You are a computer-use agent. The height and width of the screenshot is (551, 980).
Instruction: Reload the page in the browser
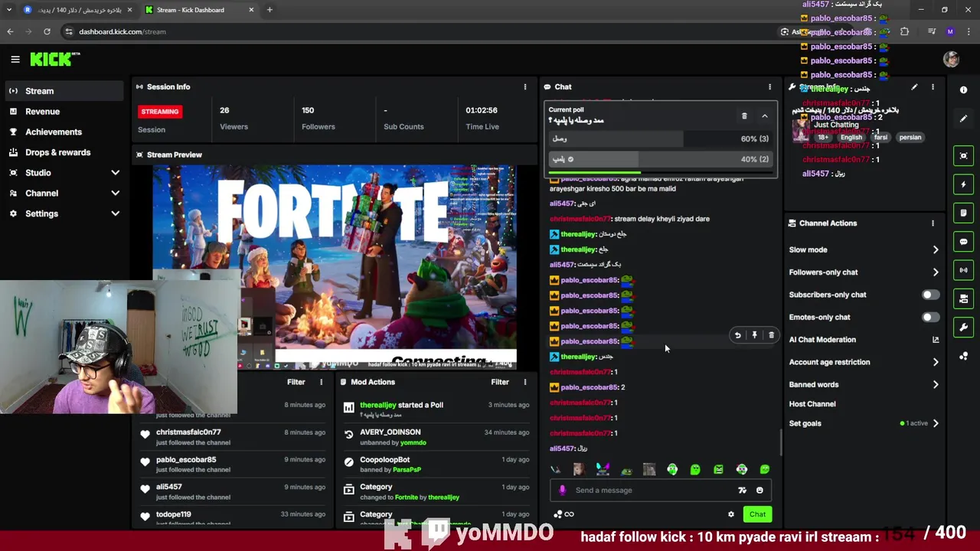click(x=47, y=31)
